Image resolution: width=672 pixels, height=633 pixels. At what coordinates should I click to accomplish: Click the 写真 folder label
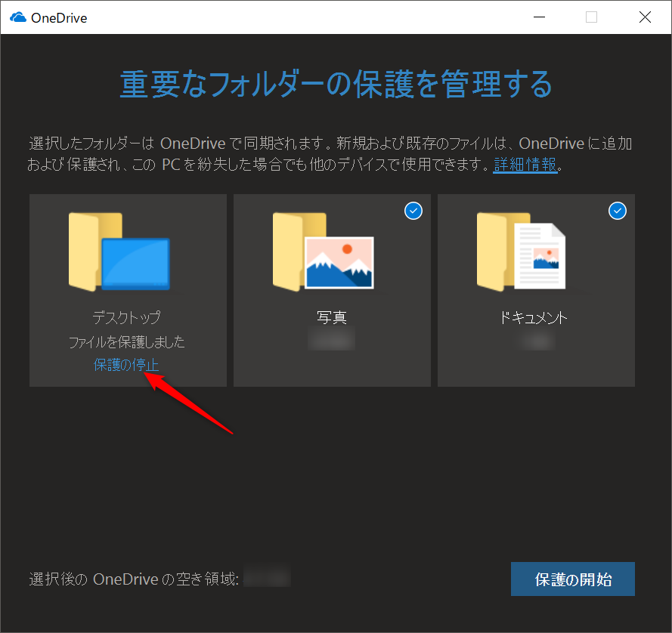332,317
